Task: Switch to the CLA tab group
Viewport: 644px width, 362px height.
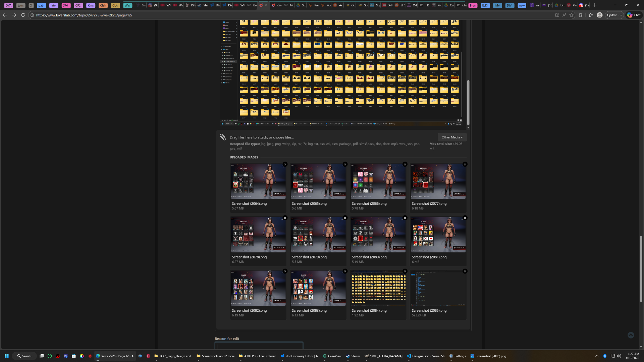Action: pyautogui.click(x=115, y=5)
